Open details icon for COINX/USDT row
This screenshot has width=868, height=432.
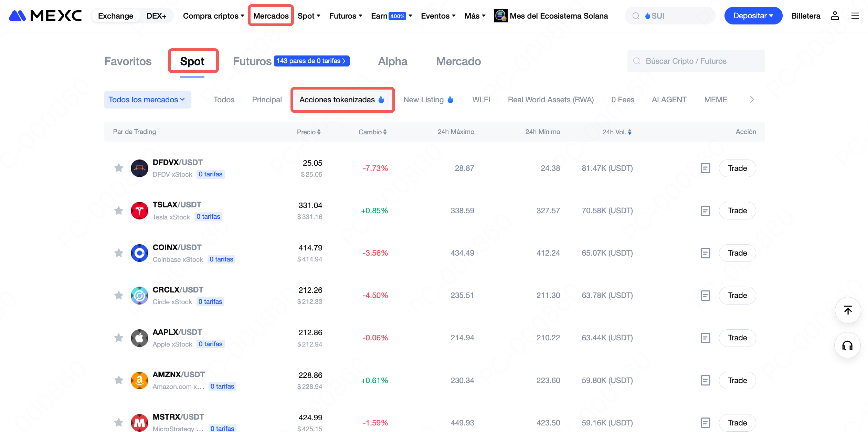click(x=706, y=253)
